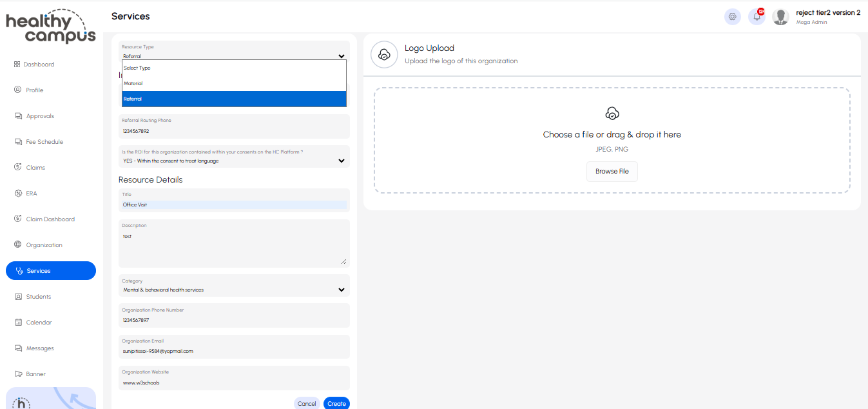Click the Students icon in sidebar

tap(18, 297)
